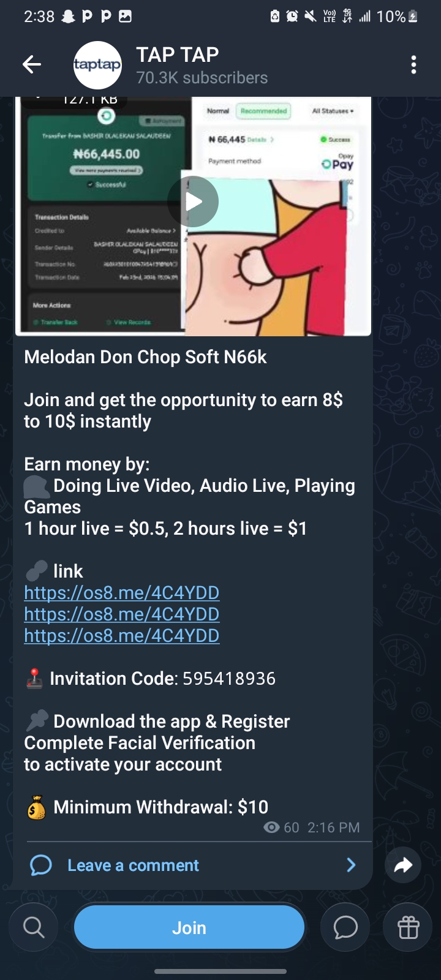Select the Recommended tab in video preview
The height and width of the screenshot is (980, 441).
263,111
